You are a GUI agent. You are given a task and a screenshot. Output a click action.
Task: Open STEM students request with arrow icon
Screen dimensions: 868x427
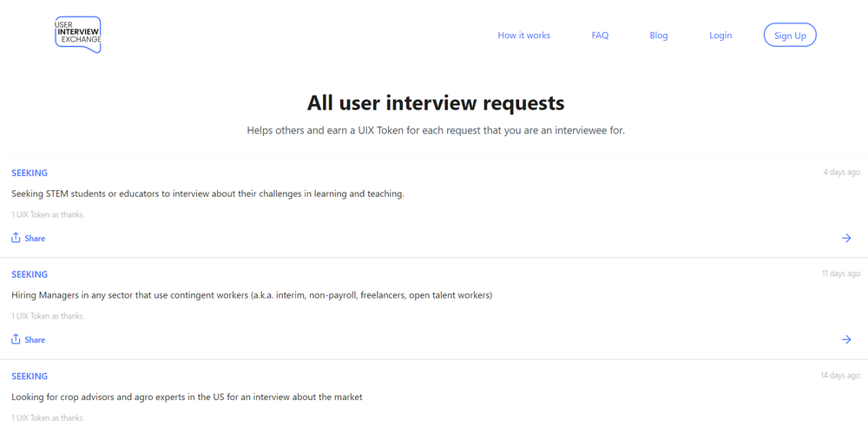coord(846,238)
